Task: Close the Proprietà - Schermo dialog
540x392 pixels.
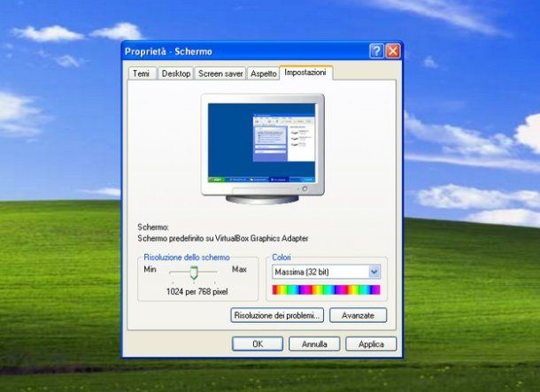Action: tap(393, 51)
